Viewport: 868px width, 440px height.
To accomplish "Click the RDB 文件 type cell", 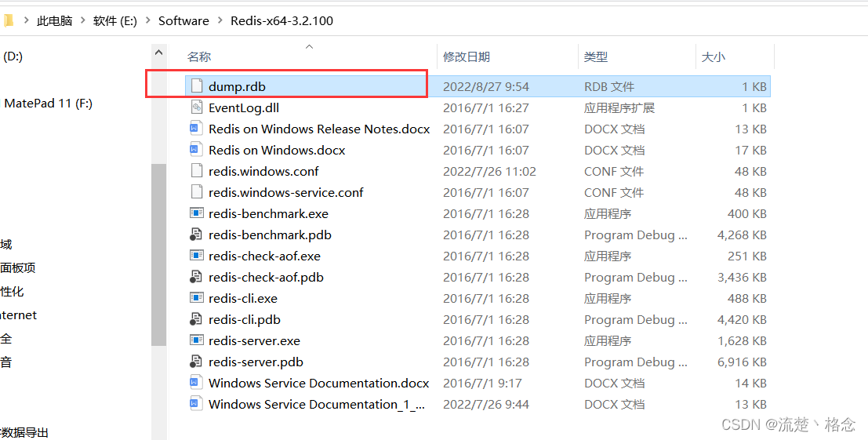I will [x=609, y=86].
